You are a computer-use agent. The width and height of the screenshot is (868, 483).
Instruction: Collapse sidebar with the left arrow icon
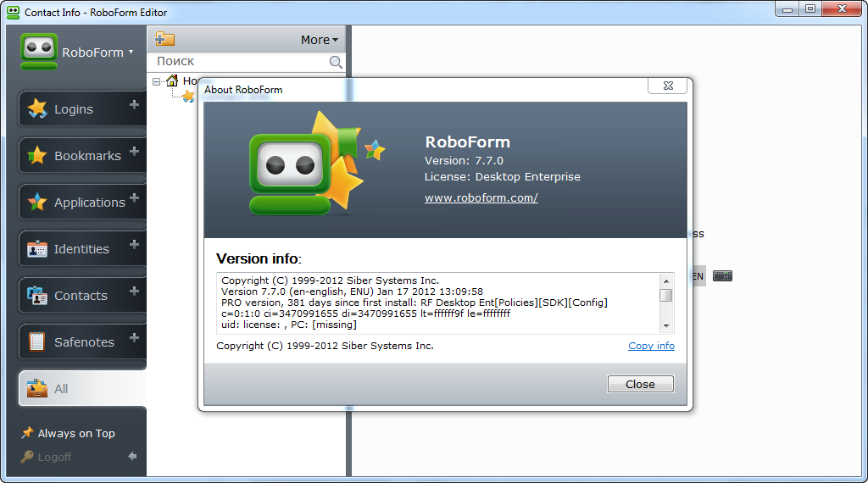pyautogui.click(x=132, y=457)
